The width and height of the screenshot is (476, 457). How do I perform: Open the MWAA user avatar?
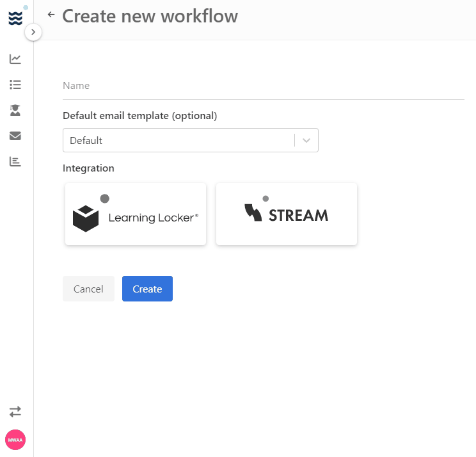tap(15, 440)
